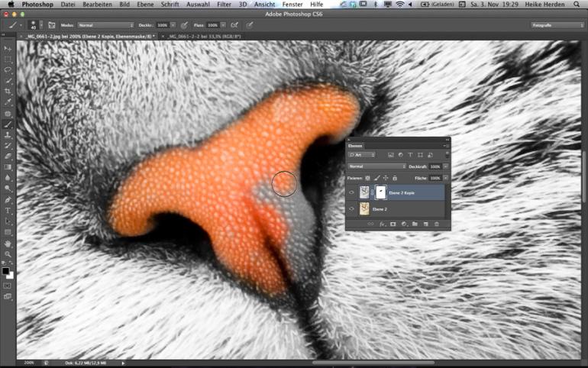Pick the Hand tool
Viewport: 588px width, 368px height.
click(x=8, y=244)
